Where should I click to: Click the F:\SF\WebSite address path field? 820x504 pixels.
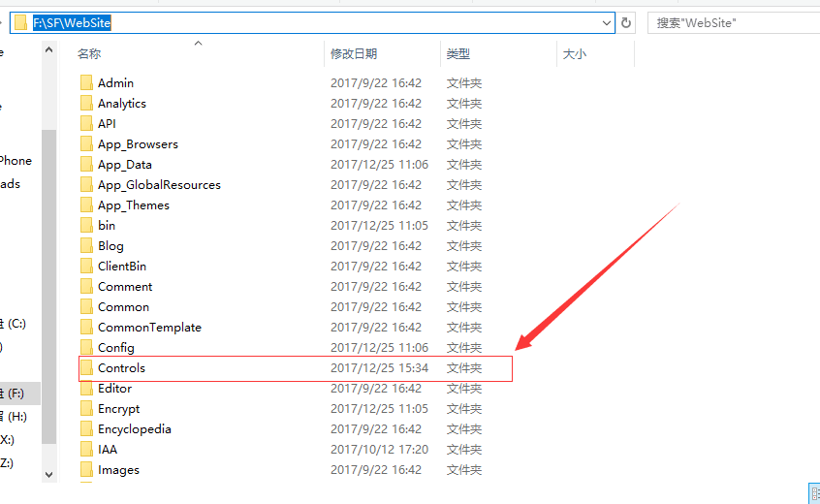pyautogui.click(x=310, y=22)
